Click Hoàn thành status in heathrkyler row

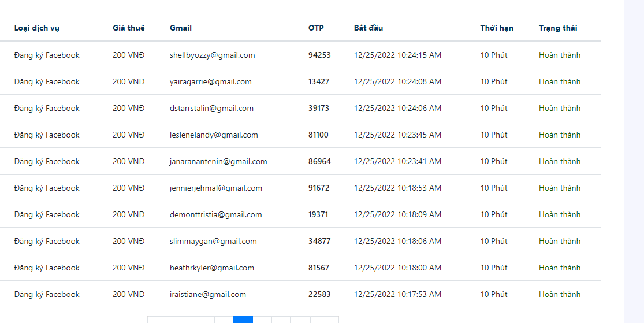click(560, 268)
